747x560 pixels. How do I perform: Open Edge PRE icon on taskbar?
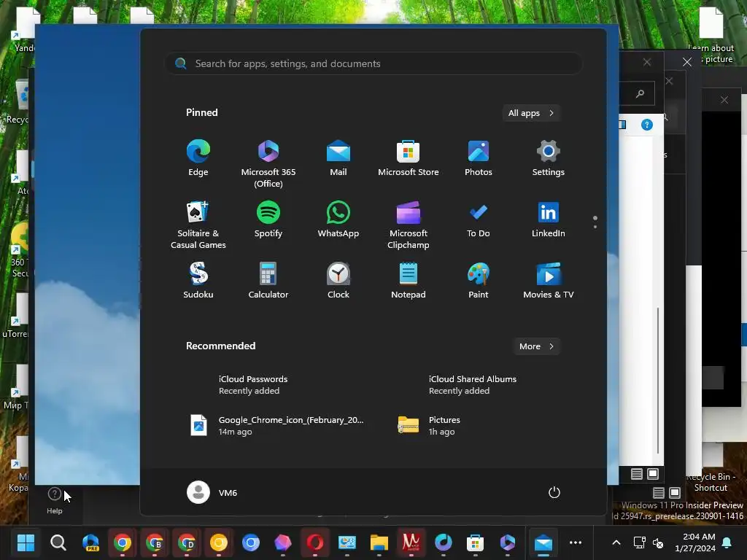click(x=90, y=542)
